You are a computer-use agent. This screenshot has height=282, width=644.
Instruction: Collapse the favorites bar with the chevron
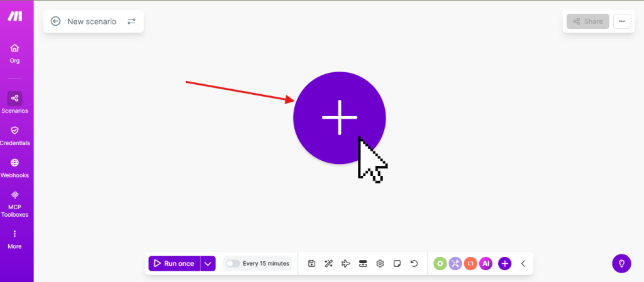point(523,264)
